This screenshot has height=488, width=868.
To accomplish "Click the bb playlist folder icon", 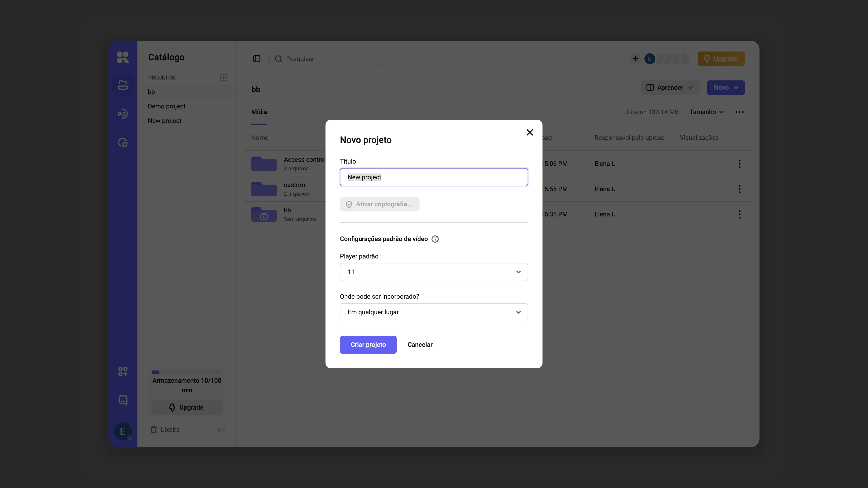I will 264,214.
